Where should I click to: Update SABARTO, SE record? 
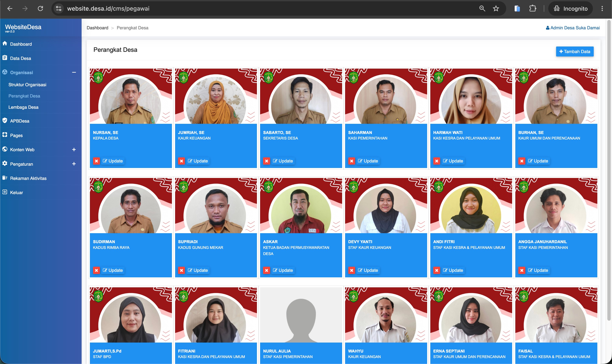pos(283,161)
